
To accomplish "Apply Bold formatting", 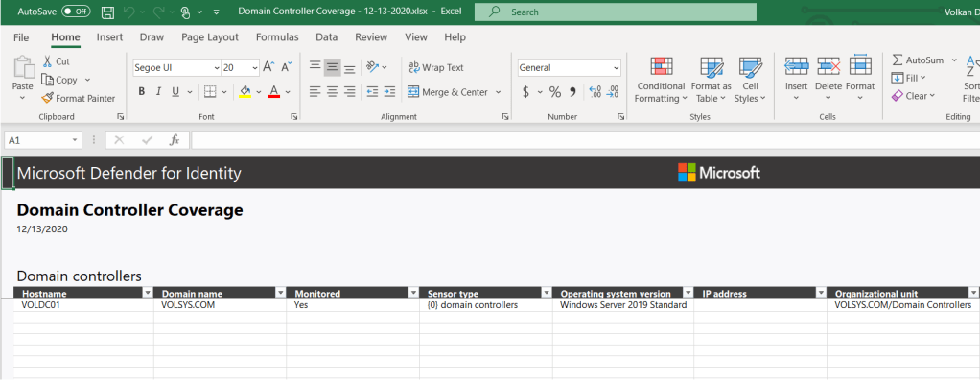I will pos(141,92).
